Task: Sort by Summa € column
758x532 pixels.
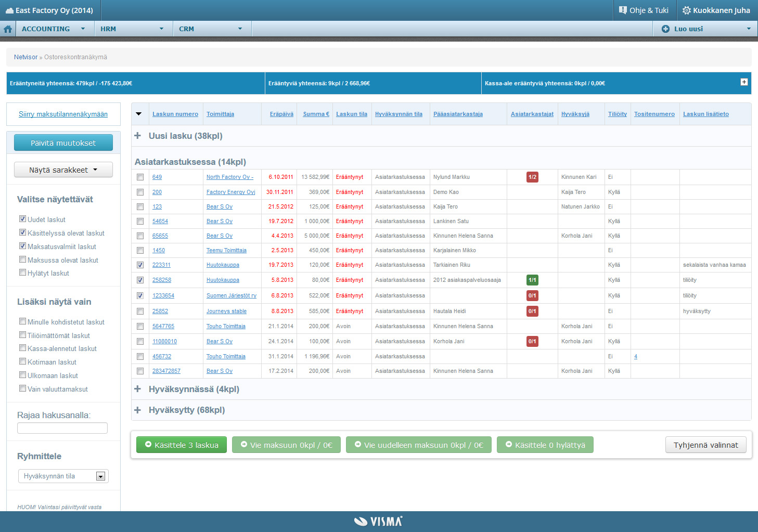Action: [316, 114]
